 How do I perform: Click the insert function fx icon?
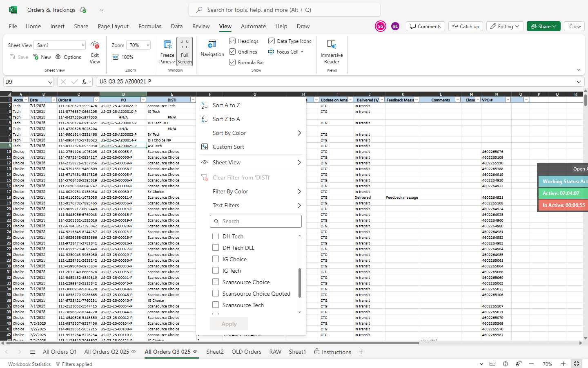pos(84,82)
